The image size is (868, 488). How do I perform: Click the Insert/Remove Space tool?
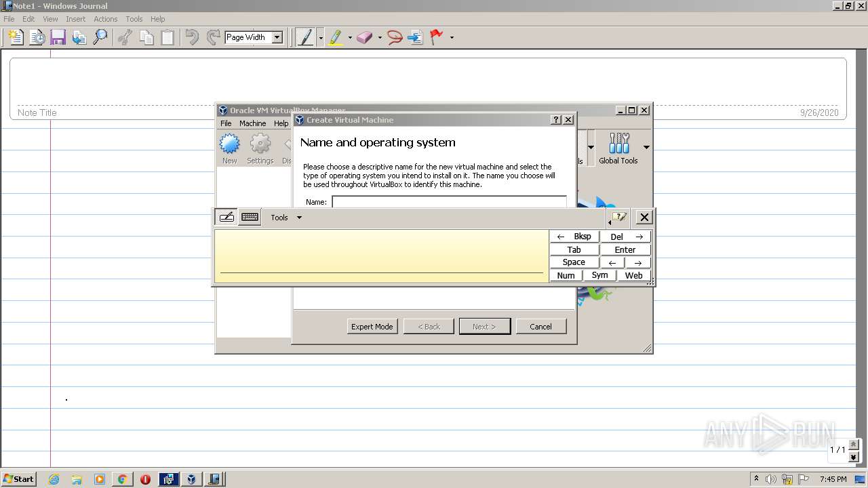point(416,37)
